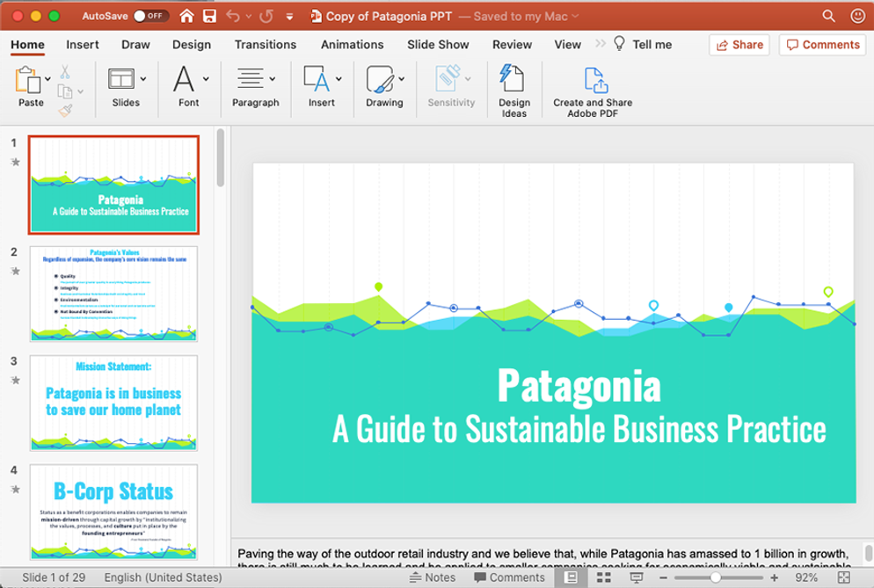Click the Design Ideas icon
Image resolution: width=874 pixels, height=588 pixels.
(513, 80)
